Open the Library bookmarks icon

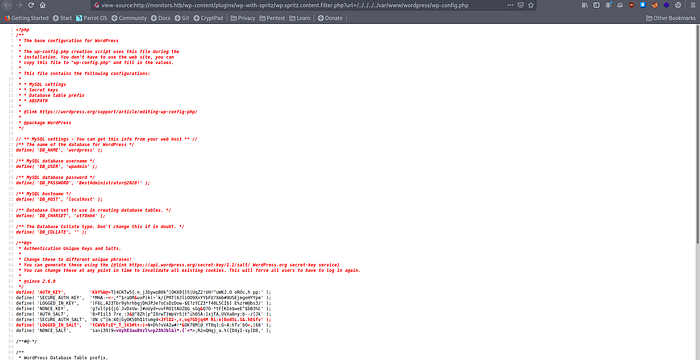tap(584, 5)
